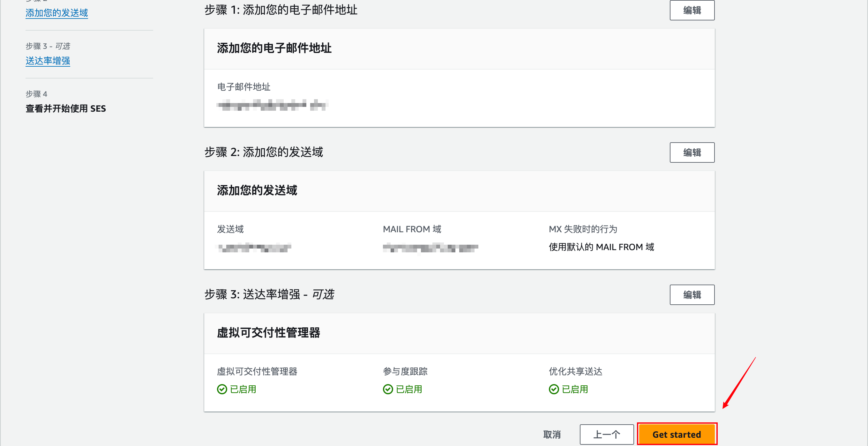Click the 步骤 3: 送达率增强 - 可选 heading
Image resolution: width=868 pixels, height=446 pixels.
click(x=269, y=294)
